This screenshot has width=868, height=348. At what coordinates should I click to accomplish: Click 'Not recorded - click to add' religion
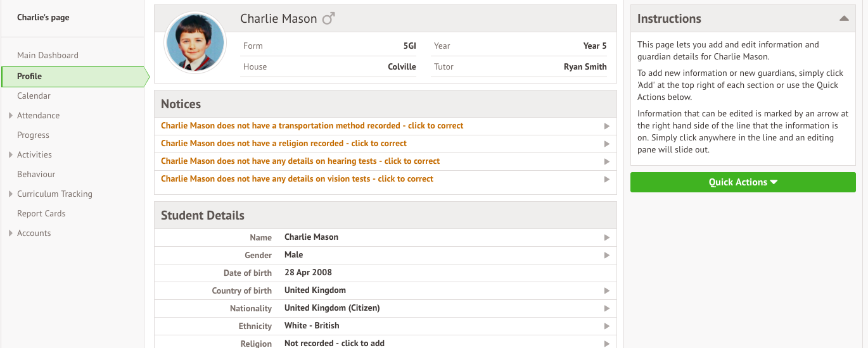click(x=334, y=343)
